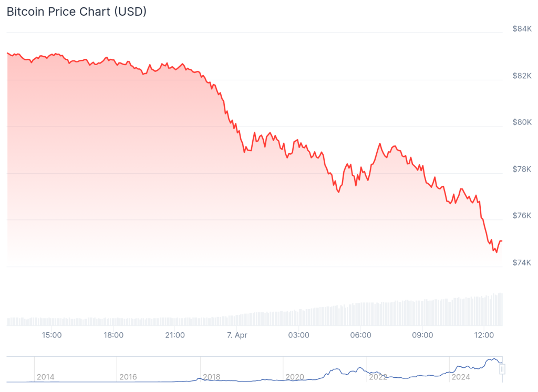Click the $80K price axis label
This screenshot has height=392, width=538.
click(522, 122)
